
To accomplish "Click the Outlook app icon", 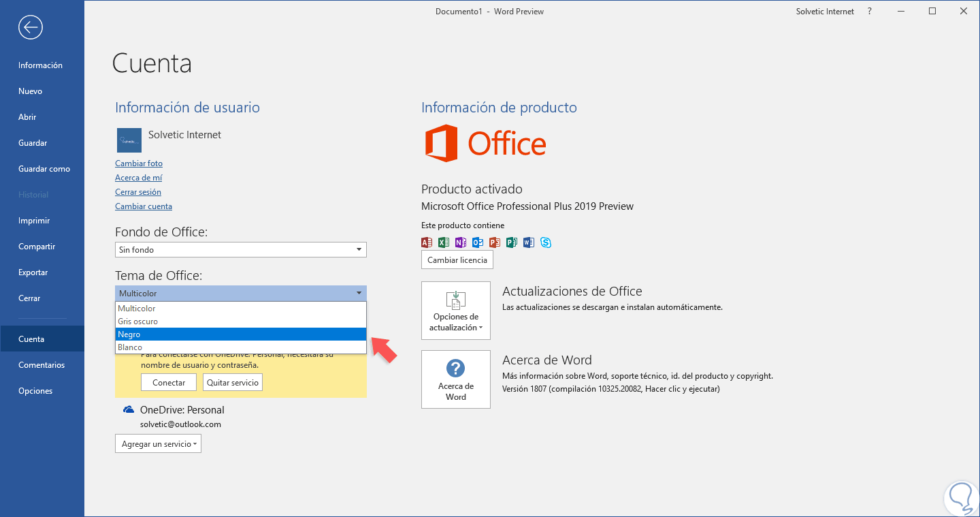I will point(478,242).
